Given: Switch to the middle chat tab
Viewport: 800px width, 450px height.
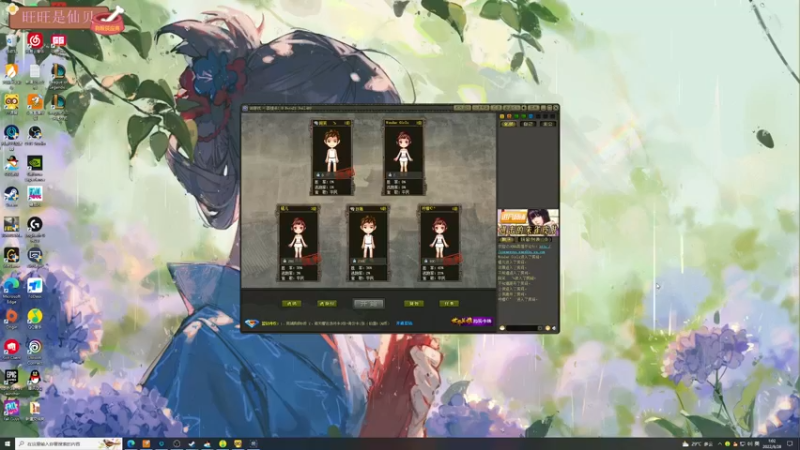Looking at the screenshot, I should pyautogui.click(x=528, y=124).
